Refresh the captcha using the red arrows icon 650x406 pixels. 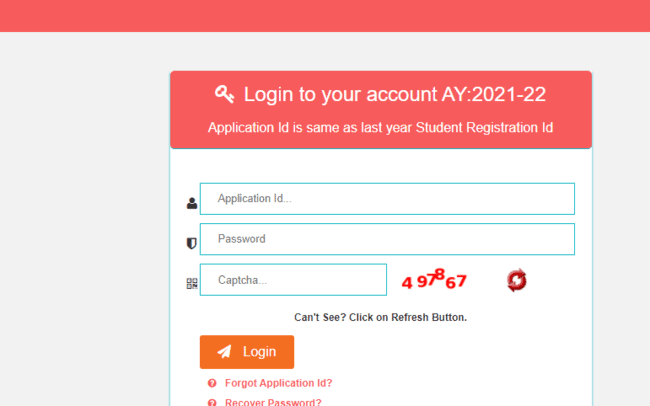[516, 280]
